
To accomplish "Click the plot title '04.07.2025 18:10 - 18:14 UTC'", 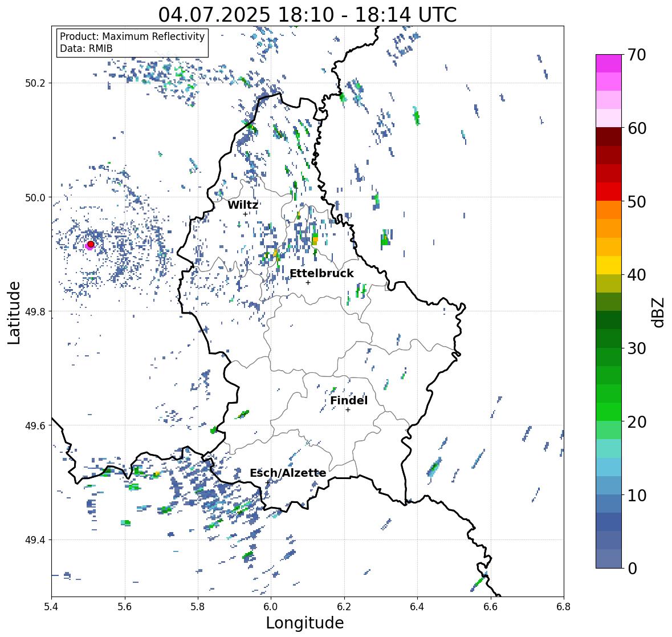I will [307, 15].
